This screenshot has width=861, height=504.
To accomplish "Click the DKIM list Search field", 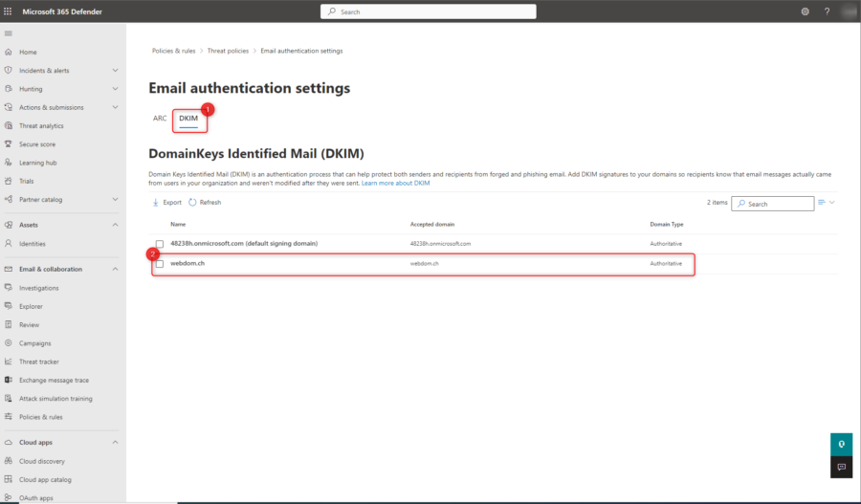I will tap(773, 204).
